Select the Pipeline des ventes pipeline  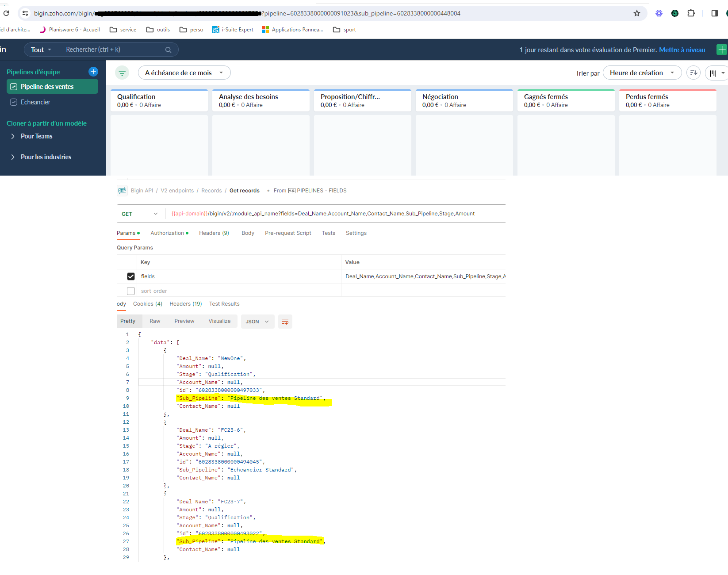53,87
